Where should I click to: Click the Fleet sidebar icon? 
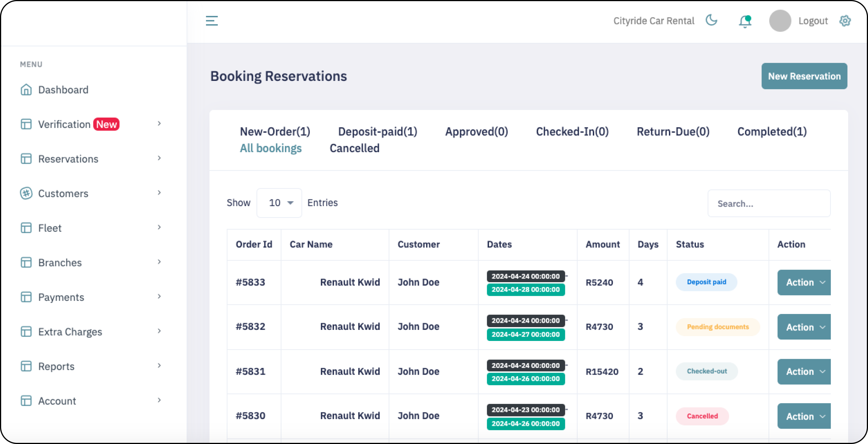point(26,228)
